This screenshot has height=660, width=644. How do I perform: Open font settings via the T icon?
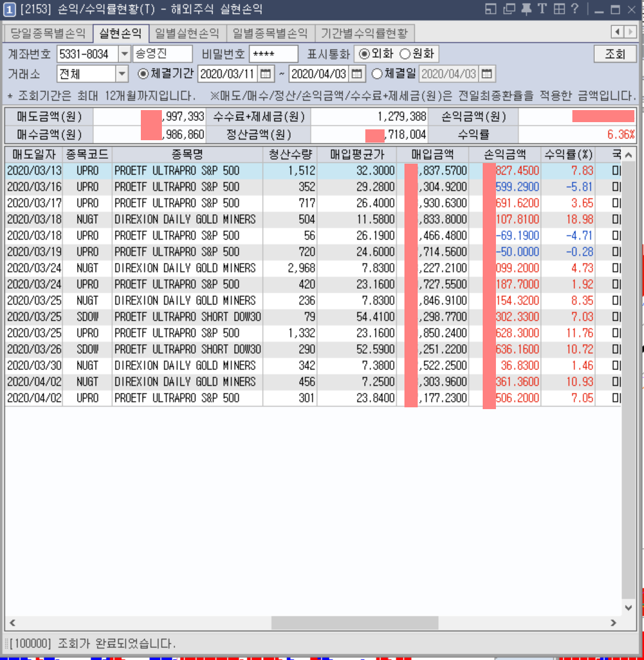(x=543, y=8)
